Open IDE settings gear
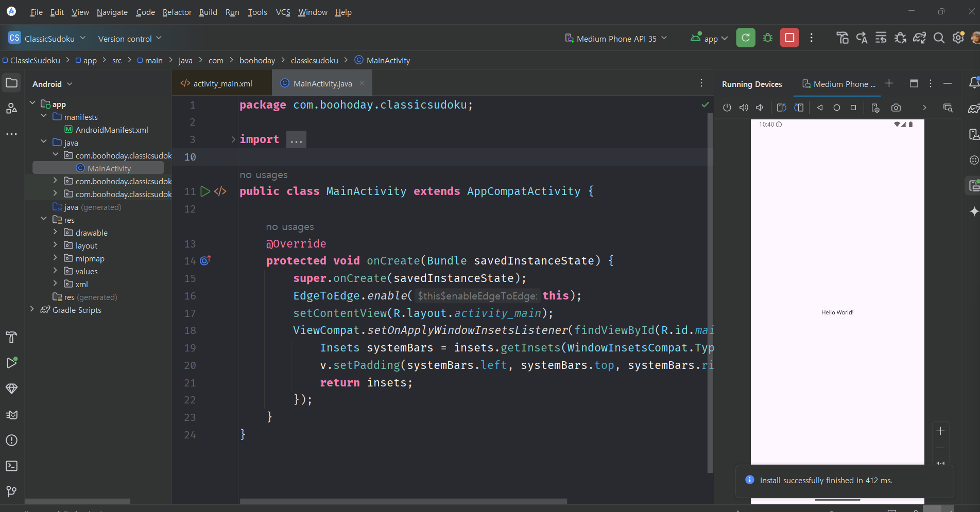This screenshot has width=980, height=512. [x=958, y=38]
